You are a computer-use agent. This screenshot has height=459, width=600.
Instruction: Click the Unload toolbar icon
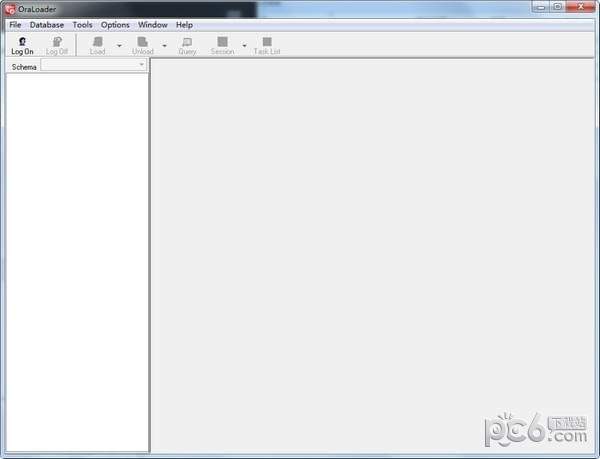coord(143,45)
